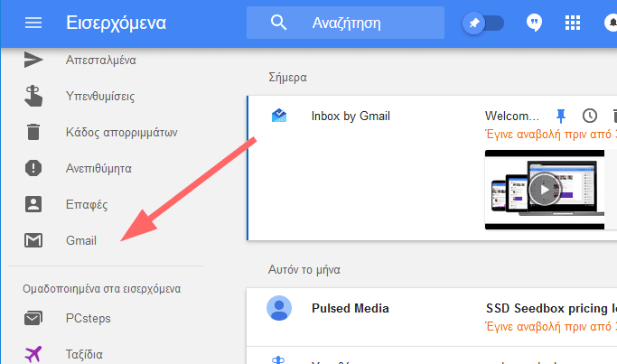Click the Inbox by Gmail sender icon
617x364 pixels.
279,116
